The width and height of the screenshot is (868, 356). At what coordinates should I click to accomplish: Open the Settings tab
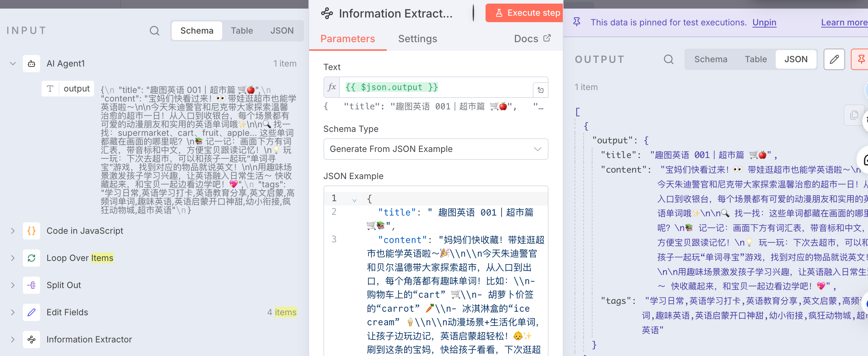point(418,39)
